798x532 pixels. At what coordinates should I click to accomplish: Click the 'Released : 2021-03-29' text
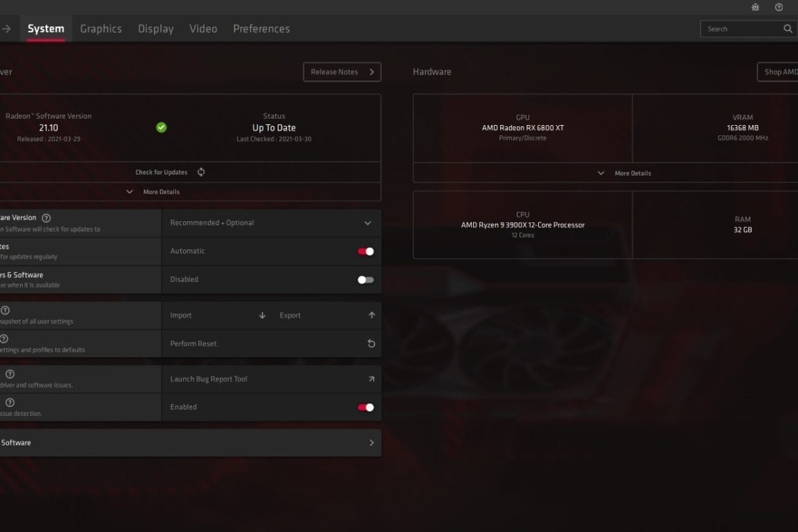point(48,139)
